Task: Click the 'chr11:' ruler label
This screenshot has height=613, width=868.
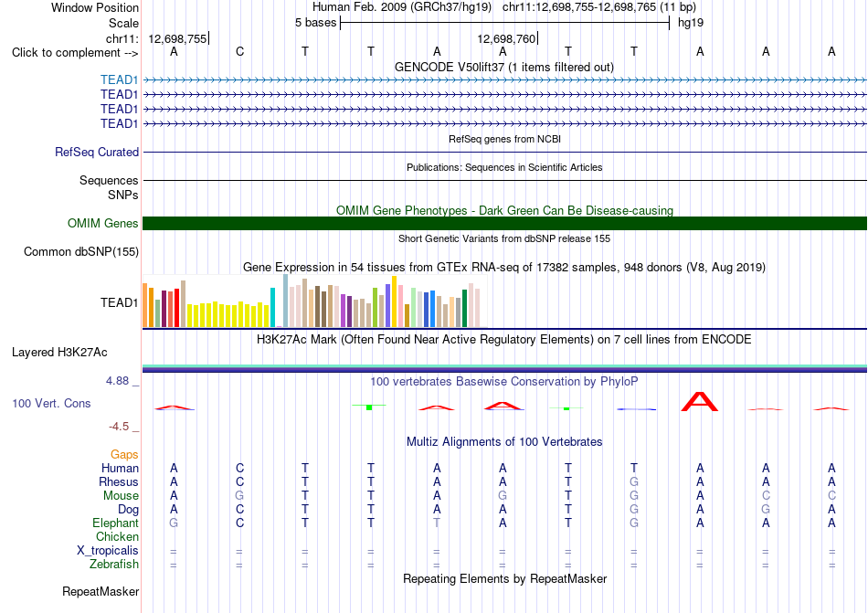Action: (122, 38)
